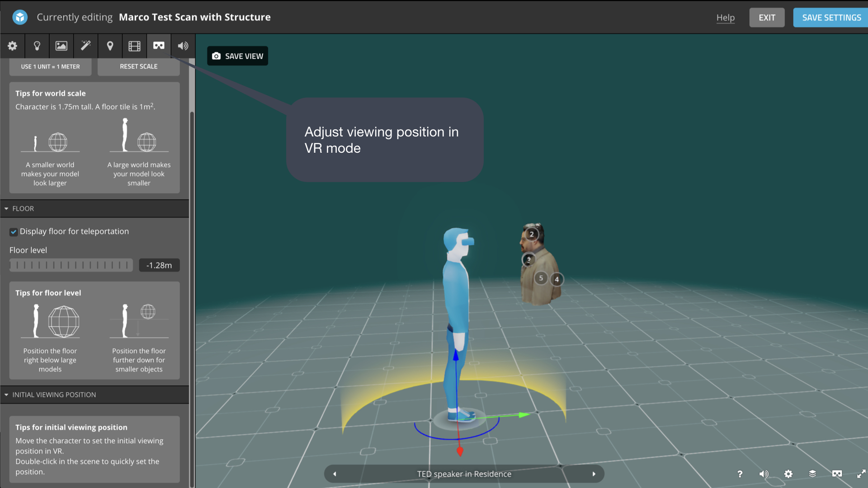The image size is (868, 488).
Task: Click USE 1 UNIT = 1 METER button
Action: point(50,66)
